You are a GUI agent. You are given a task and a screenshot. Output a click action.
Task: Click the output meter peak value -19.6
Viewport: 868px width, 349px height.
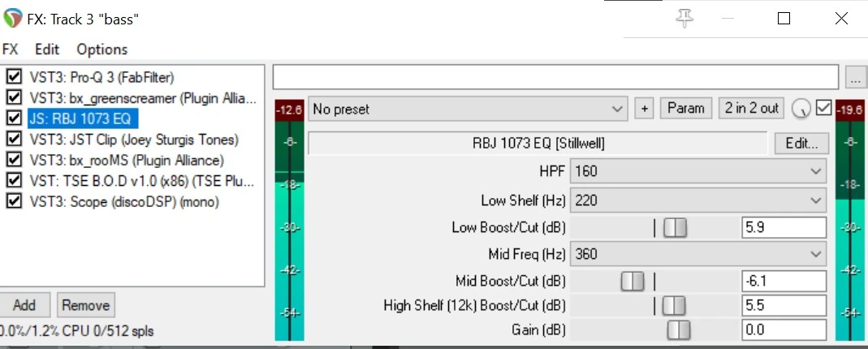point(850,110)
